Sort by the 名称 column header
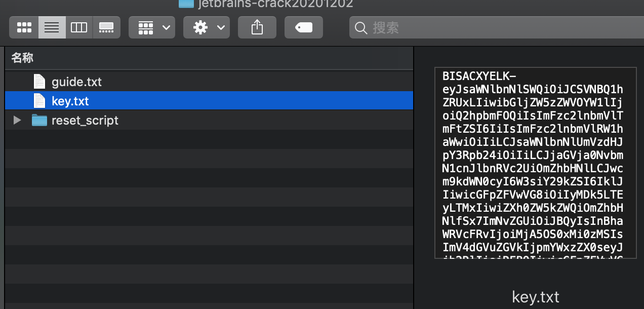 coord(209,58)
